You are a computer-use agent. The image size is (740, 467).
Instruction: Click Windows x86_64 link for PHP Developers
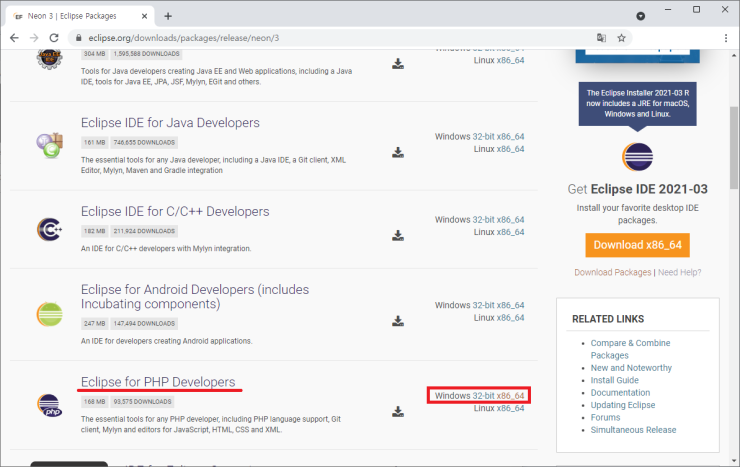click(511, 396)
